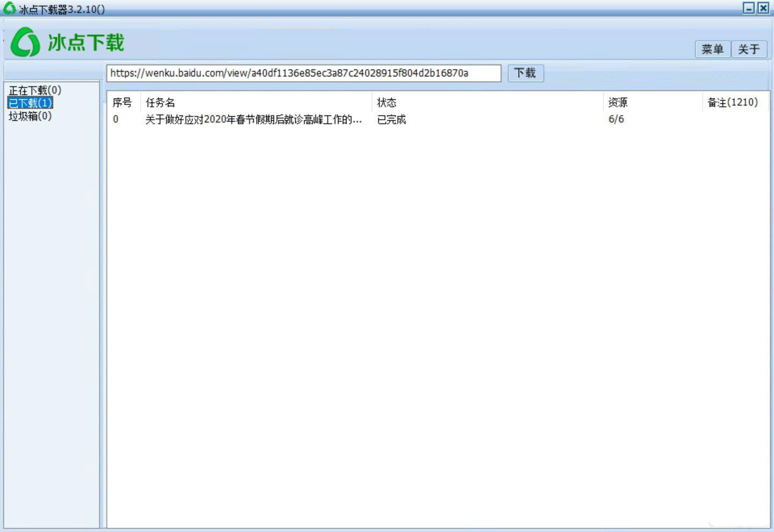The height and width of the screenshot is (532, 774).
Task: Click the 冰点下载 green logo icon
Action: tap(25, 42)
